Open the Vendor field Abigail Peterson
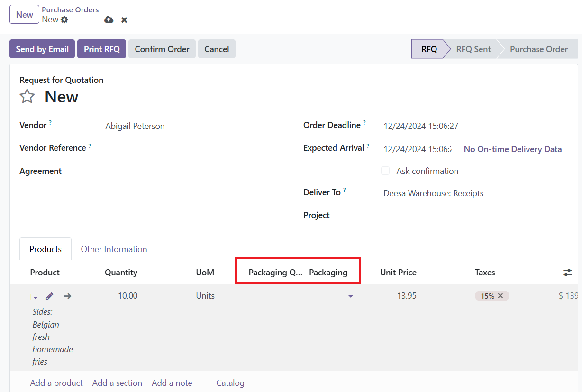 pyautogui.click(x=135, y=126)
